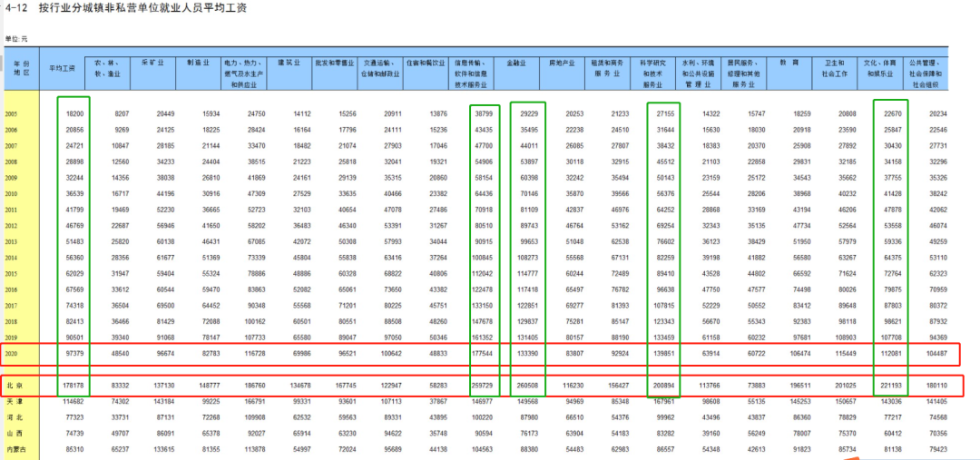This screenshot has height=460, width=980.
Task: Click 2019 culture and sports cell 107708
Action: click(x=889, y=338)
